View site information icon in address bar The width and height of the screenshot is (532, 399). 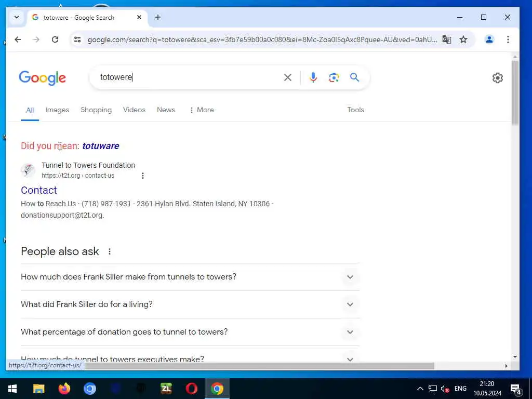click(77, 39)
